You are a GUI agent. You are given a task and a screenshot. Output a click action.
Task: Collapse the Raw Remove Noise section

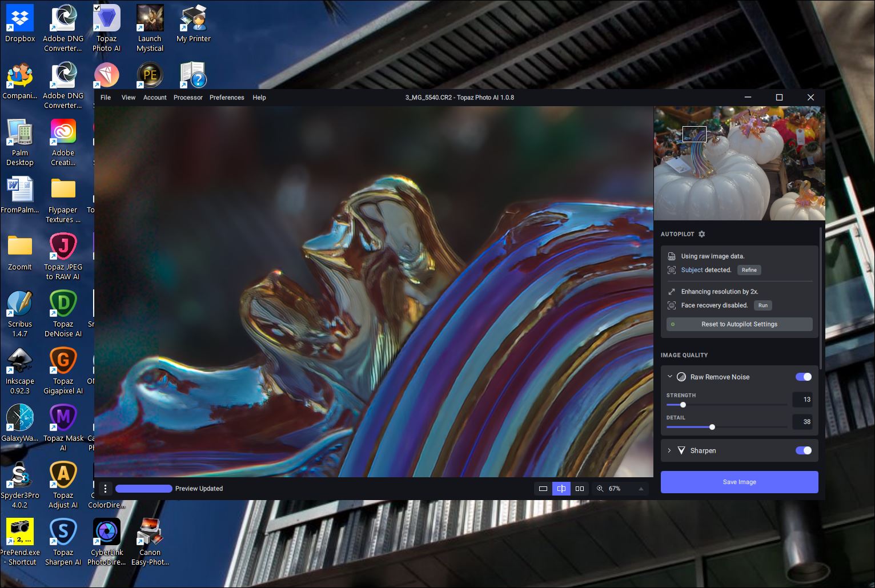pos(670,377)
